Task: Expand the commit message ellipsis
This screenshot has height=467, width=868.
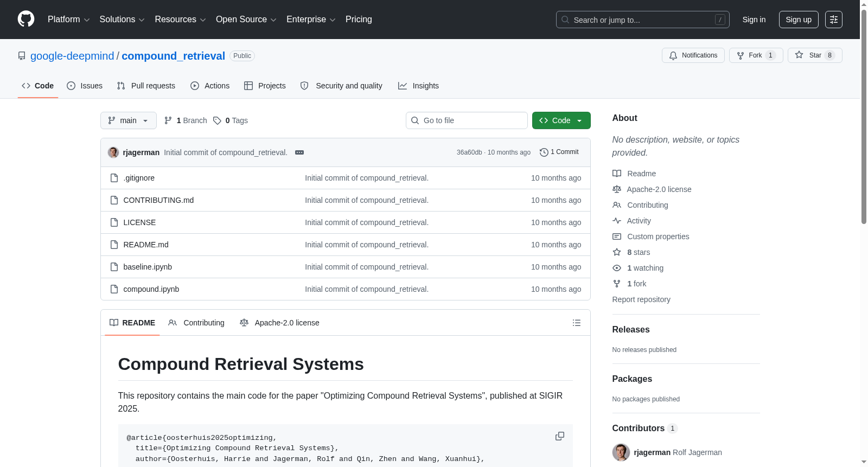Action: 299,152
